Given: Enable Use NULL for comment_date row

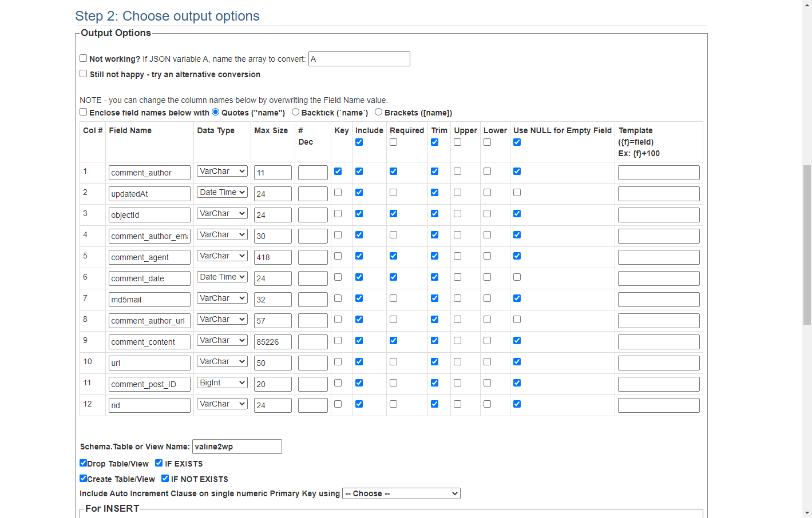Looking at the screenshot, I should click(517, 277).
